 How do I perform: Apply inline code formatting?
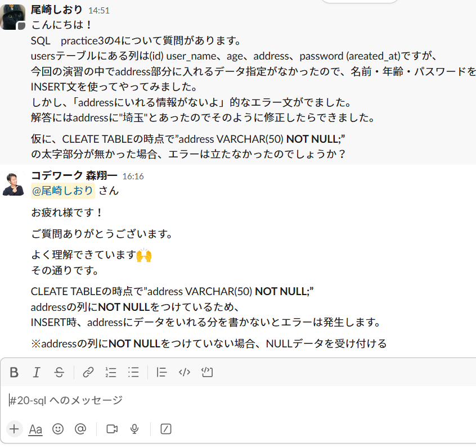[185, 372]
